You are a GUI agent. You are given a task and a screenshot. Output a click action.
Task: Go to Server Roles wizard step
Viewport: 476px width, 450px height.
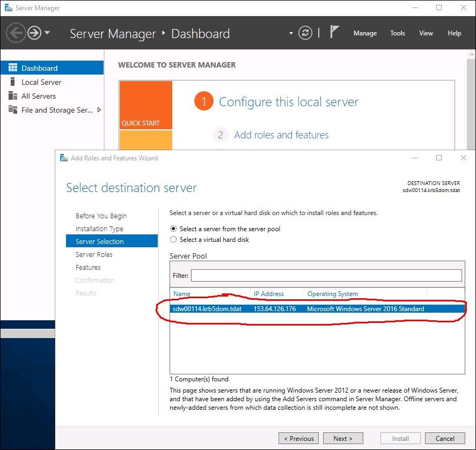coord(94,254)
